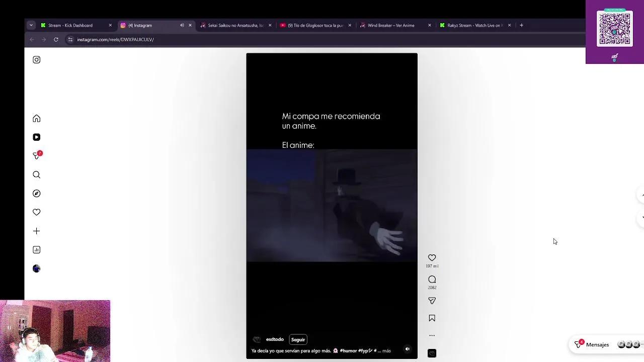Like the reel with the heart
Screen dimensions: 644x362
tap(432, 257)
